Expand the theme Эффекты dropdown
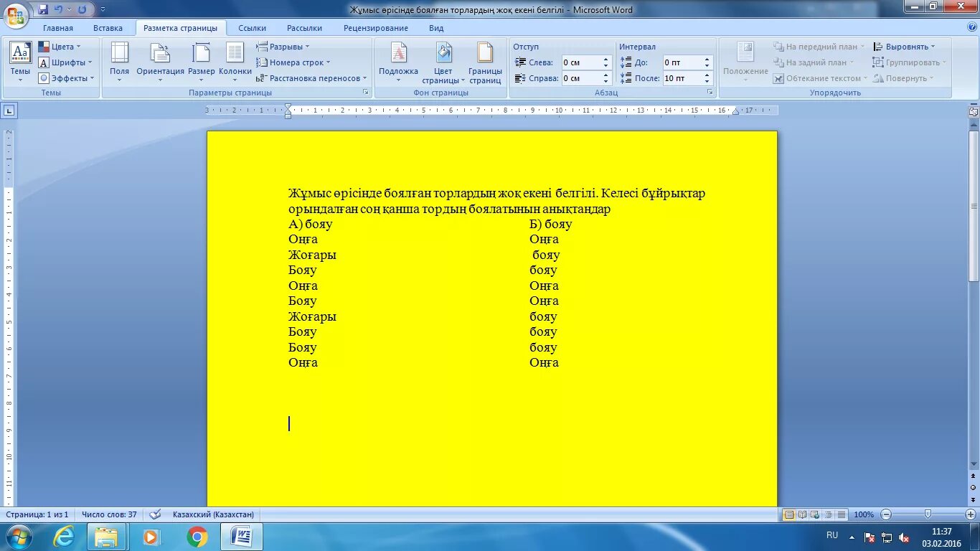The height and width of the screenshot is (551, 980). (x=67, y=78)
